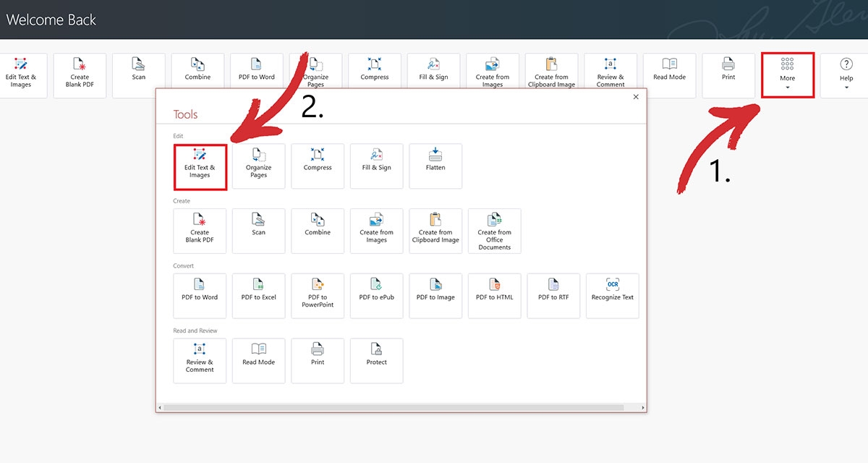Select Read Mode in Tools panel
This screenshot has width=868, height=463.
(259, 360)
